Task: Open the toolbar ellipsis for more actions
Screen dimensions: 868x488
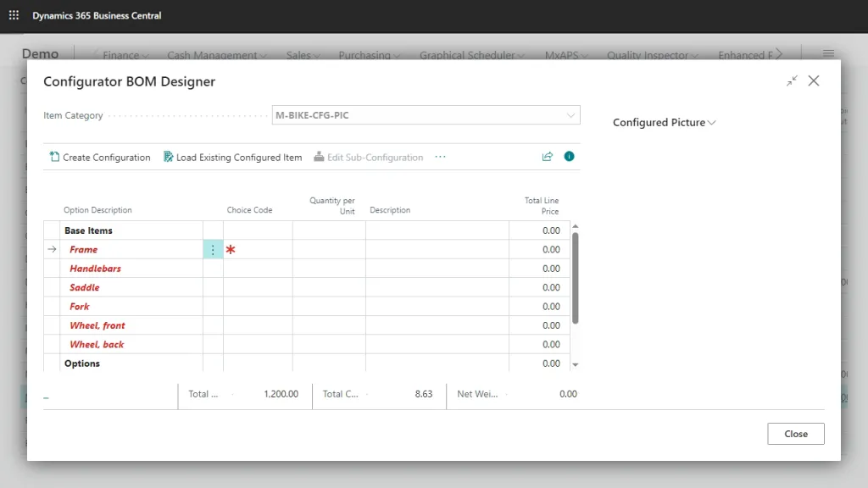Action: pos(440,157)
